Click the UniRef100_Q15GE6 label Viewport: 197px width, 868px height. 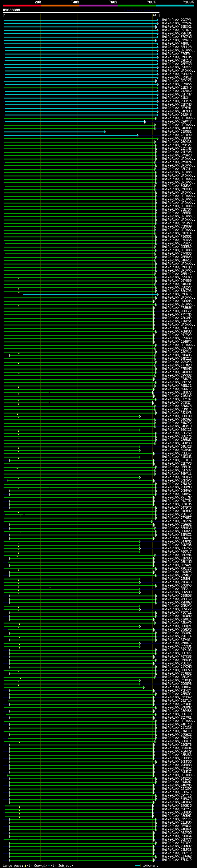point(176,40)
